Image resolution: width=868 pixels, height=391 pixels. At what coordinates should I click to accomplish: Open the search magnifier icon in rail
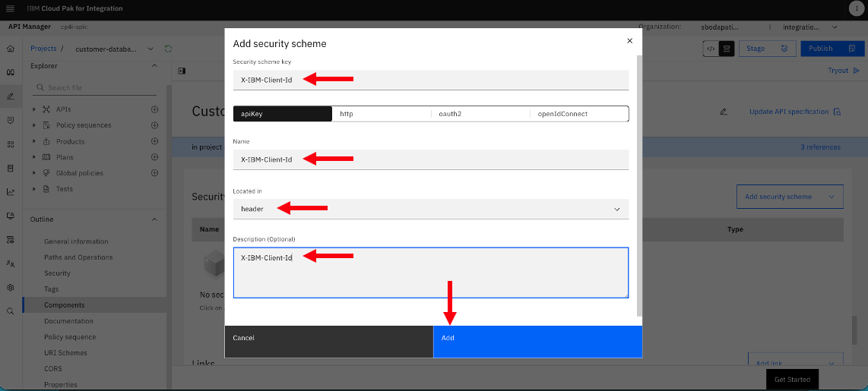pos(10,311)
